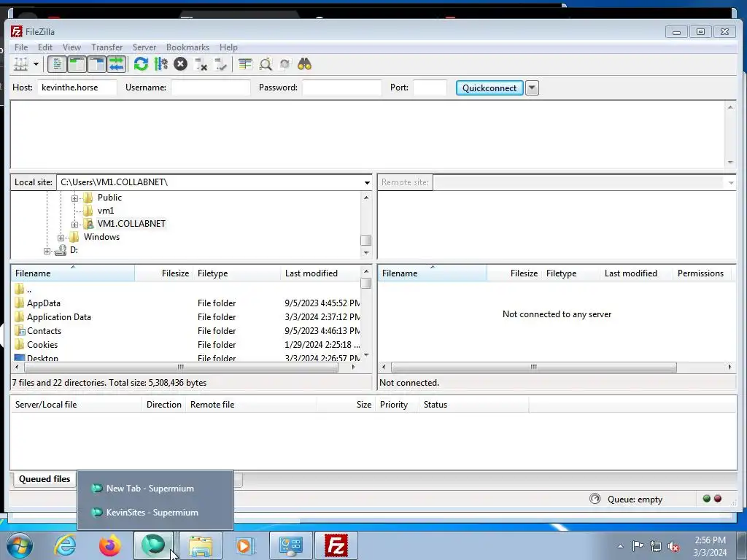Open Windows Explorer from the taskbar
Screen dimensions: 747x560
(x=201, y=545)
